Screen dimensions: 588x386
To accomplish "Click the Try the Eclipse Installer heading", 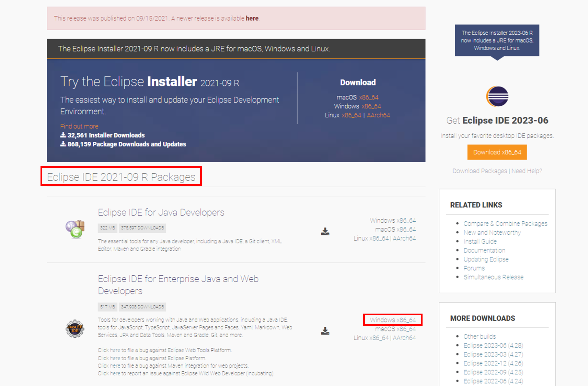I will click(x=150, y=82).
